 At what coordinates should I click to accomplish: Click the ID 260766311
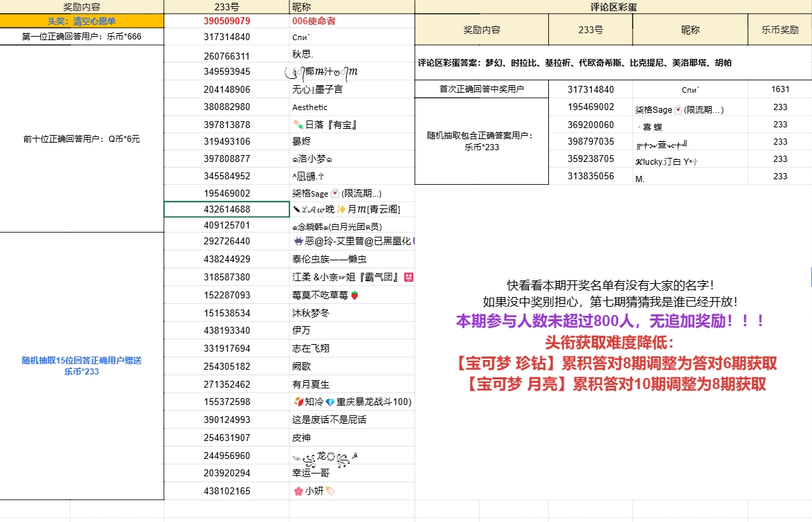(227, 56)
